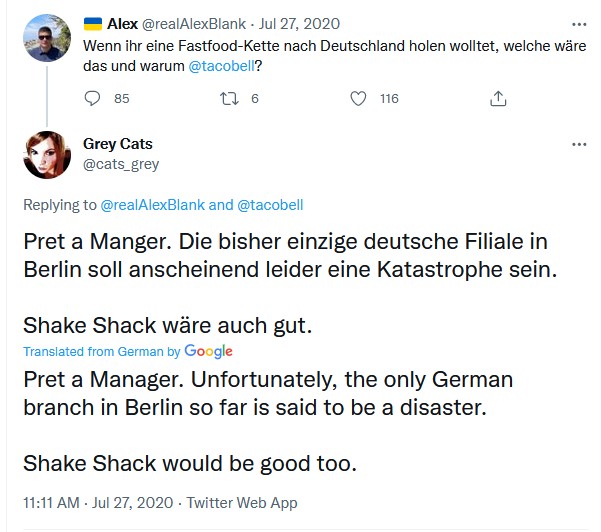The width and height of the screenshot is (601, 532).
Task: Click the share icon on Alex's tweet
Action: (x=497, y=98)
